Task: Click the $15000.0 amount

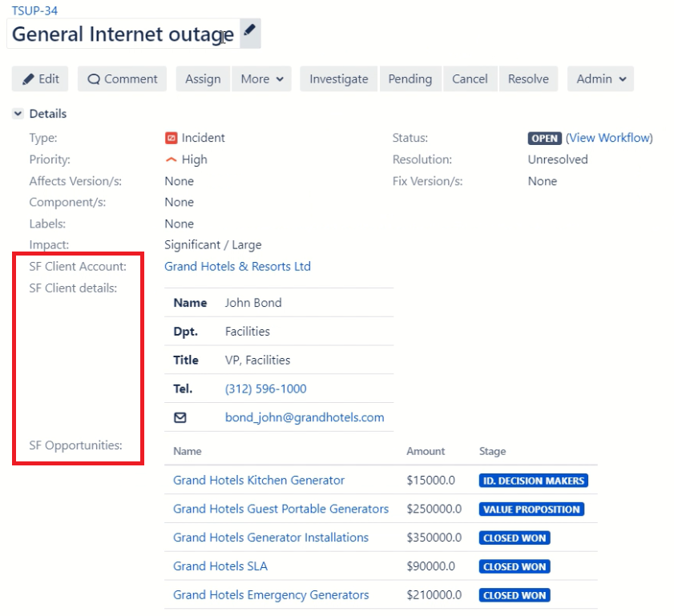Action: (x=430, y=481)
